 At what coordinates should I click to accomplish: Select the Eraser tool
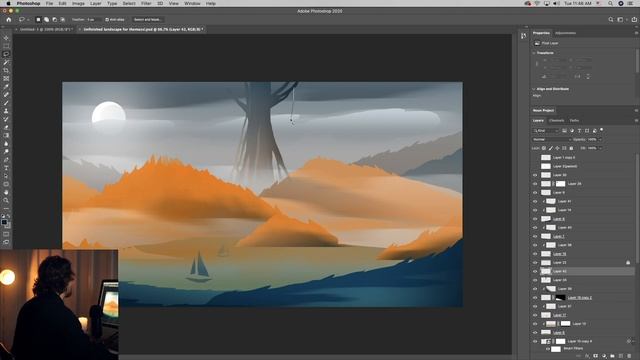[x=6, y=127]
